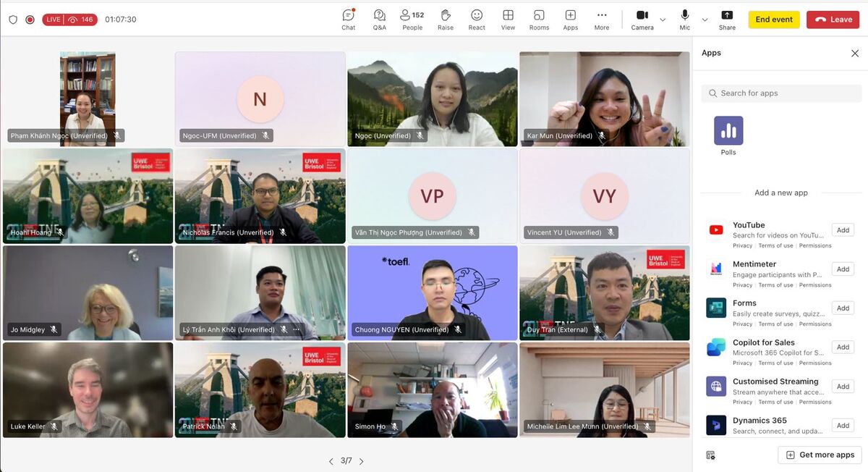
Task: Click the End event button
Action: (774, 20)
